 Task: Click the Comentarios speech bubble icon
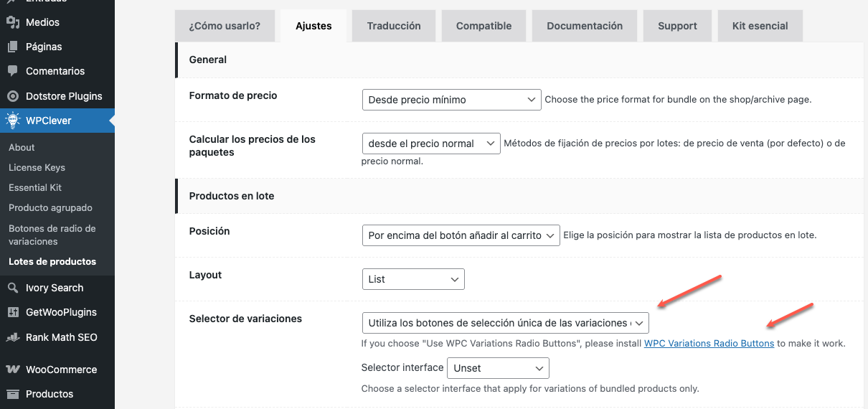(x=13, y=71)
